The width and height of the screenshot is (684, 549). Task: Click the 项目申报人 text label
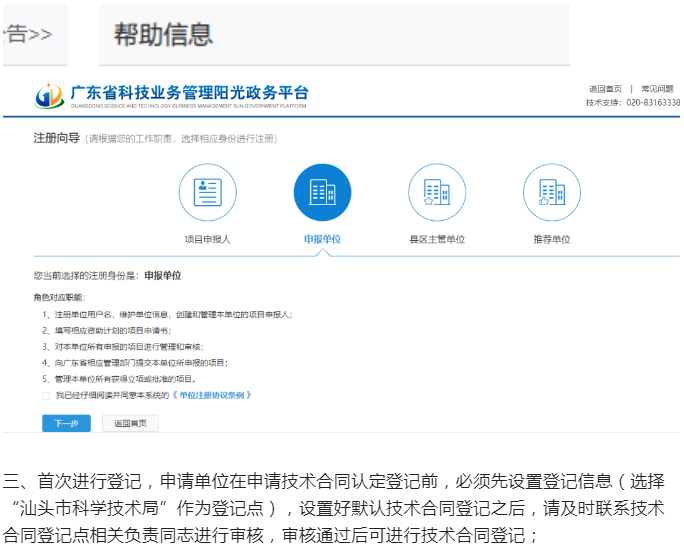[x=208, y=240]
